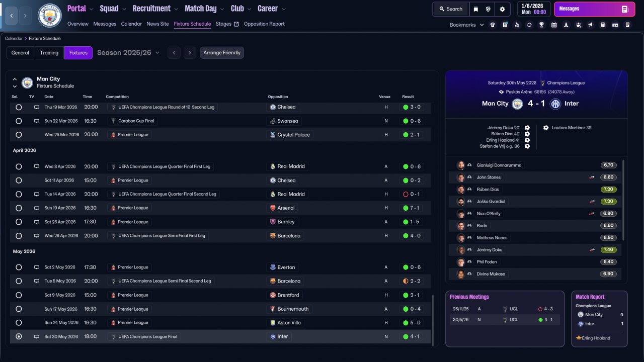Click the megaphone bookmark icon
Image resolution: width=644 pixels, height=362 pixels.
click(591, 25)
